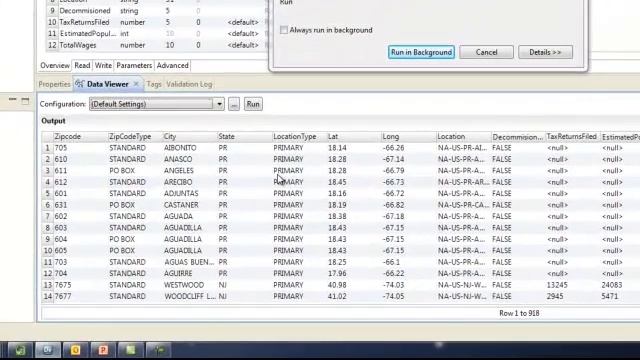Click the Row 1 to 918 status text
This screenshot has width=640, height=360.
pos(519,313)
